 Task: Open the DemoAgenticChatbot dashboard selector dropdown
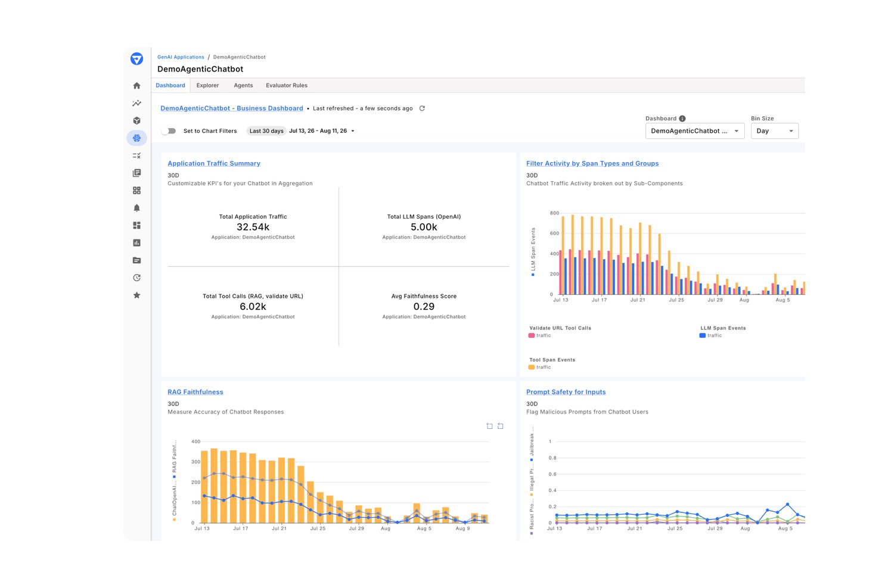pos(695,131)
